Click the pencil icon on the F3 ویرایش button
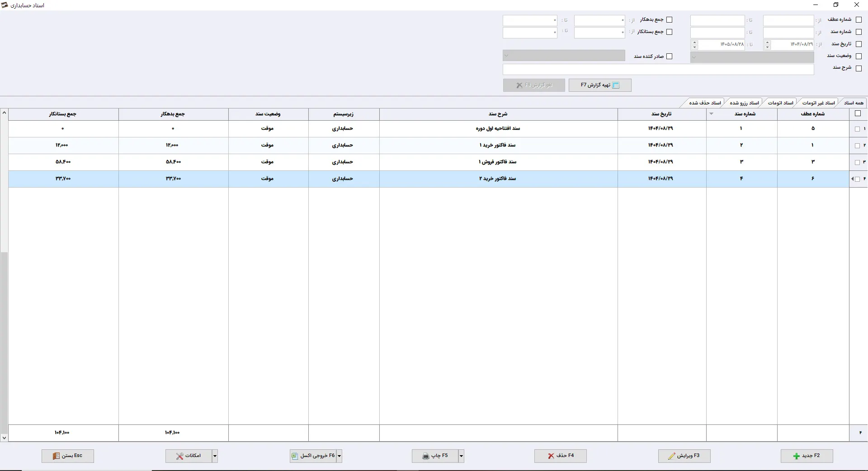Image resolution: width=868 pixels, height=471 pixels. coord(672,456)
